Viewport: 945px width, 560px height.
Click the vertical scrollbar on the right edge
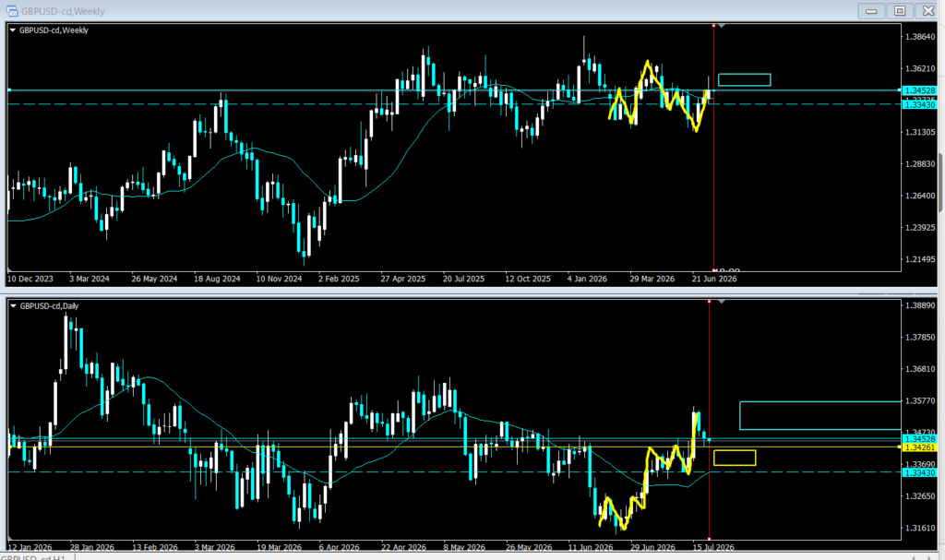(x=940, y=183)
